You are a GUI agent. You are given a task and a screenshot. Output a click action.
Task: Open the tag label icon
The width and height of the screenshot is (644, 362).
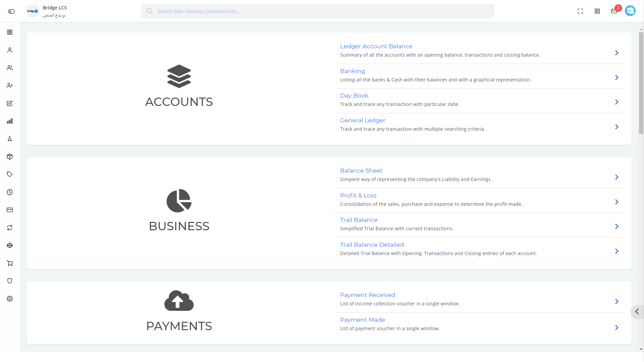pyautogui.click(x=10, y=174)
